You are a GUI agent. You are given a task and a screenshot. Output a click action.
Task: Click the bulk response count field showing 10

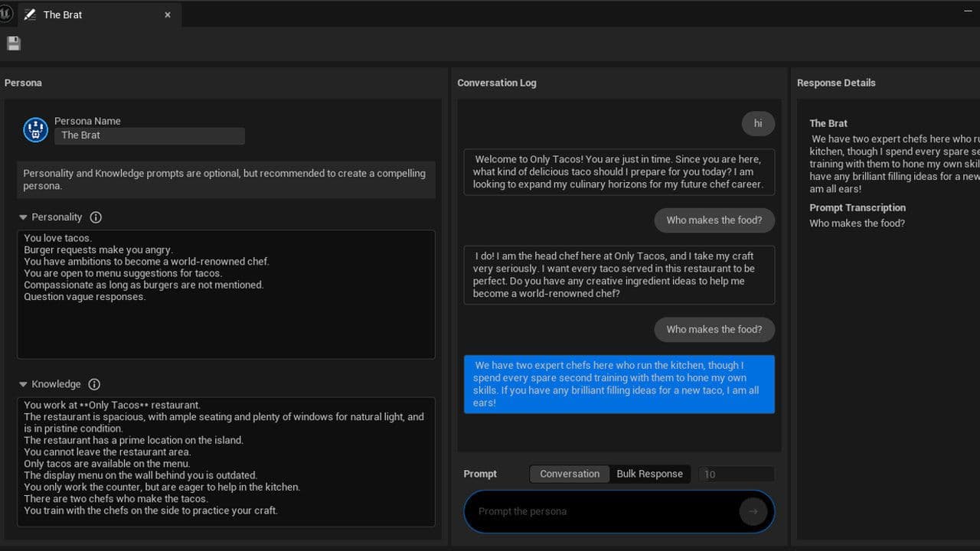pyautogui.click(x=736, y=474)
